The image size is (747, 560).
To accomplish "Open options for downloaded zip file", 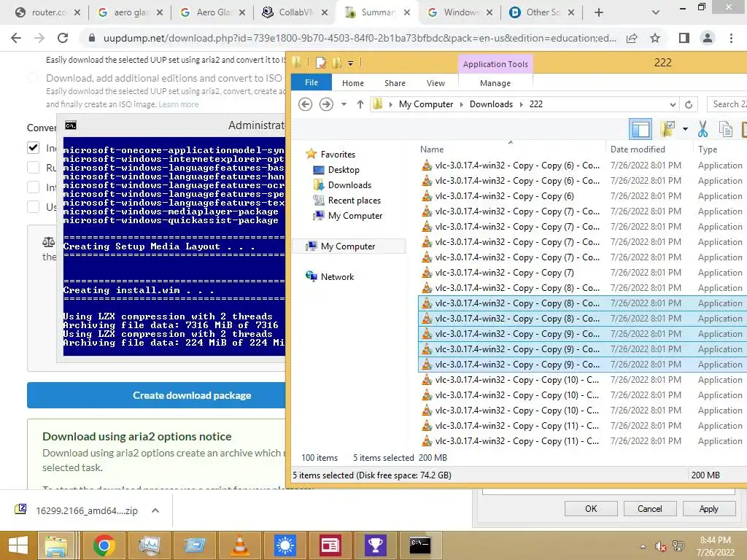I will (x=155, y=510).
